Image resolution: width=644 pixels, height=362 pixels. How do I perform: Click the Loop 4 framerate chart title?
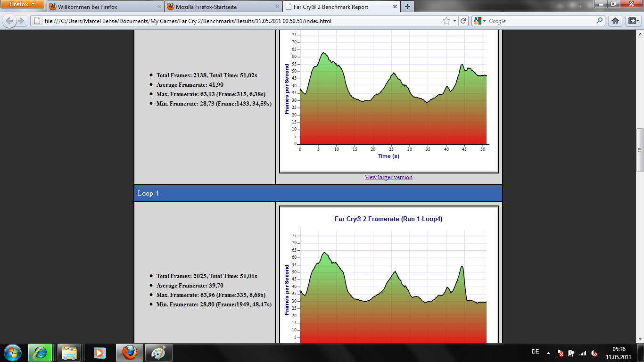click(x=388, y=219)
